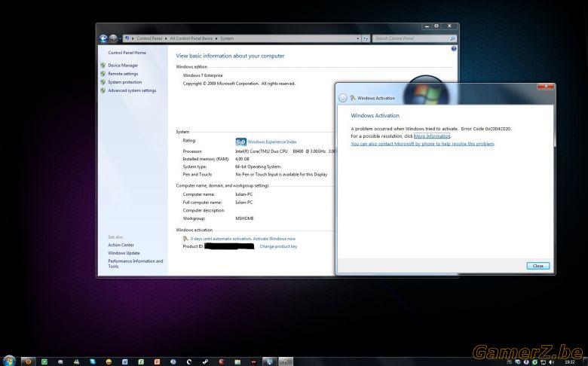The width and height of the screenshot is (588, 366).
Task: Switch to Windows Activation taskbar button
Action: [x=286, y=361]
